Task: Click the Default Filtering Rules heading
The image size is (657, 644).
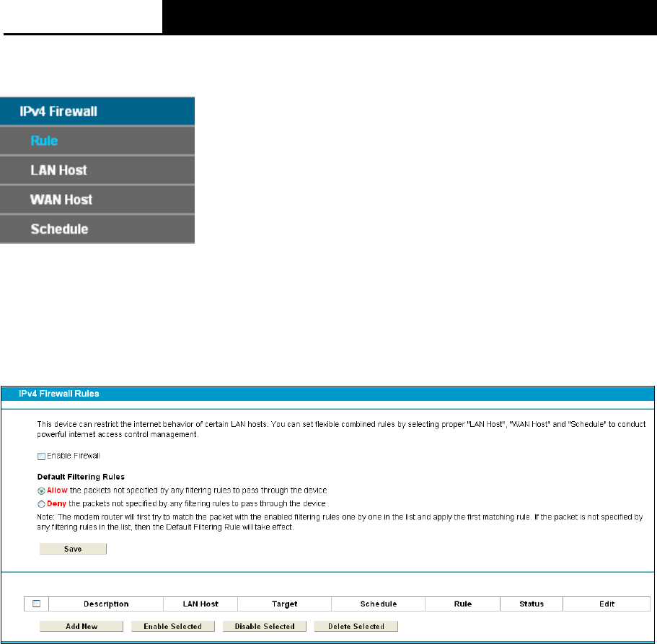Action: coord(81,477)
